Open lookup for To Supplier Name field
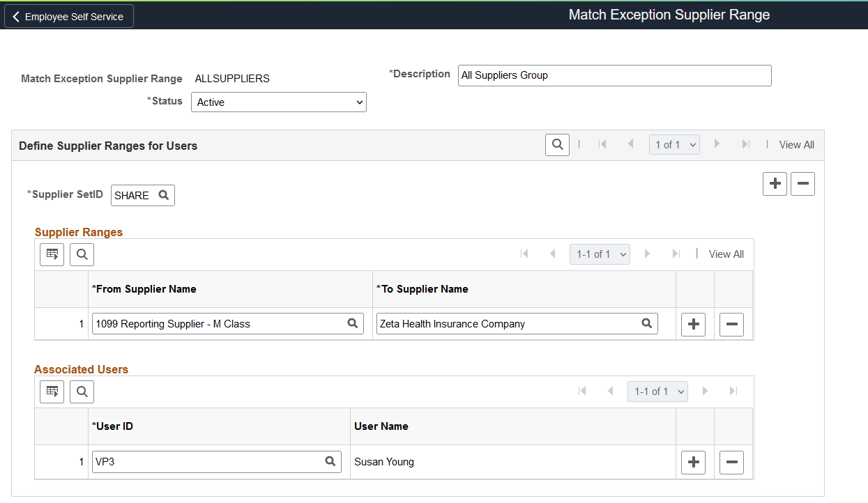Viewport: 868px width, 503px height. point(646,323)
